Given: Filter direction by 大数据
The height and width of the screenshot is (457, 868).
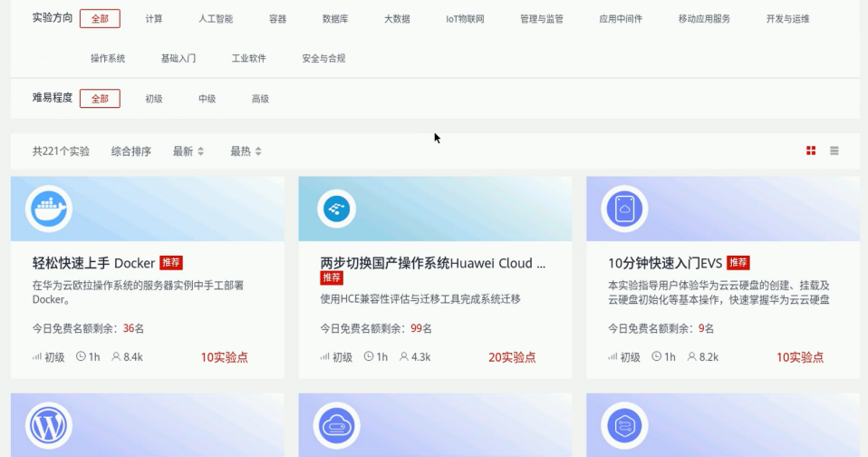Looking at the screenshot, I should click(x=398, y=19).
